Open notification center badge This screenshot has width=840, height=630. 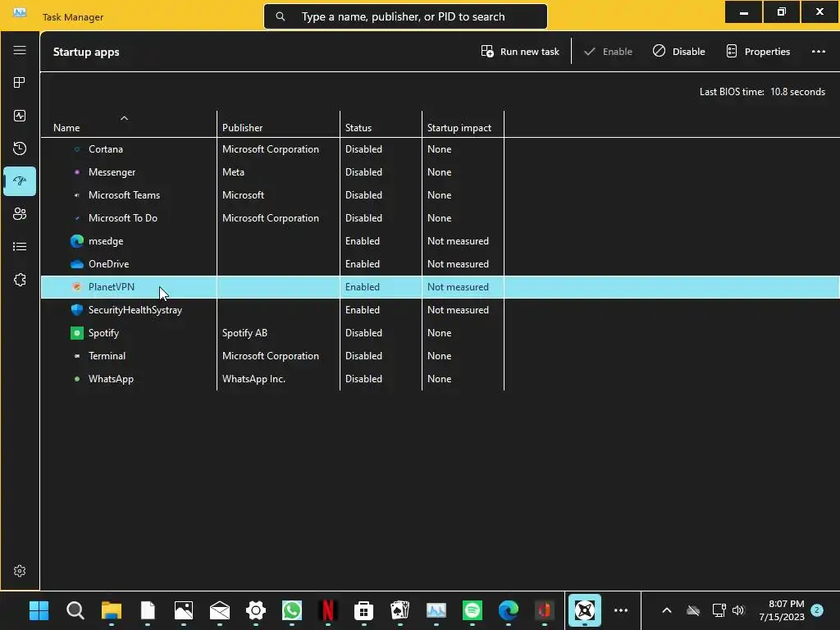coord(817,610)
